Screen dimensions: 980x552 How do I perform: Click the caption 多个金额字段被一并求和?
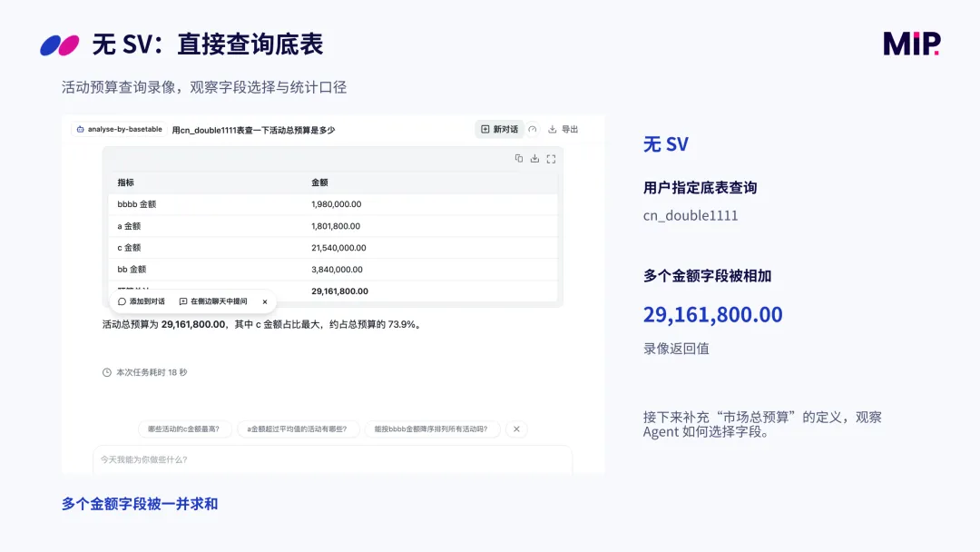pyautogui.click(x=140, y=504)
